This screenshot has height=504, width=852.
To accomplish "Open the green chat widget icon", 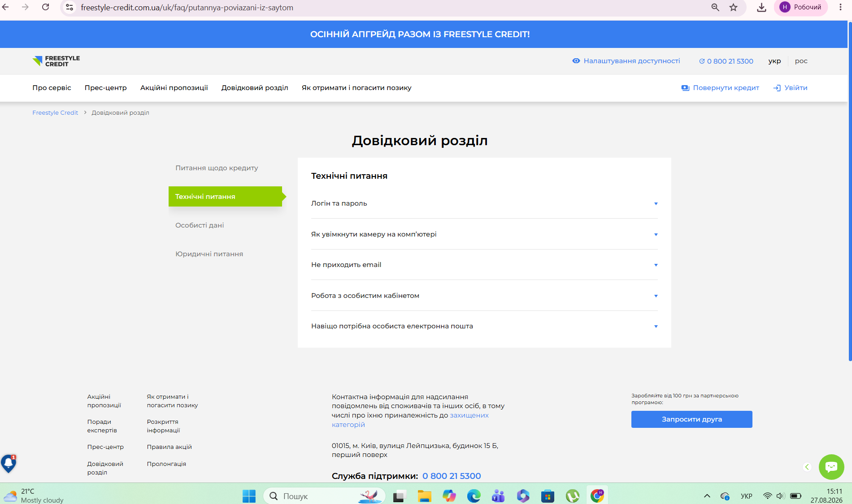I will (x=831, y=467).
